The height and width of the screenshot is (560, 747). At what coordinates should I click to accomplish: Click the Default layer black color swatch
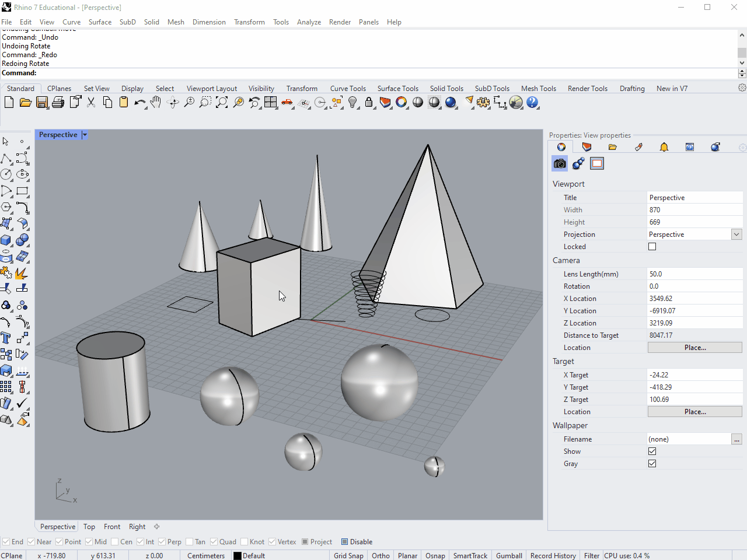(x=238, y=556)
